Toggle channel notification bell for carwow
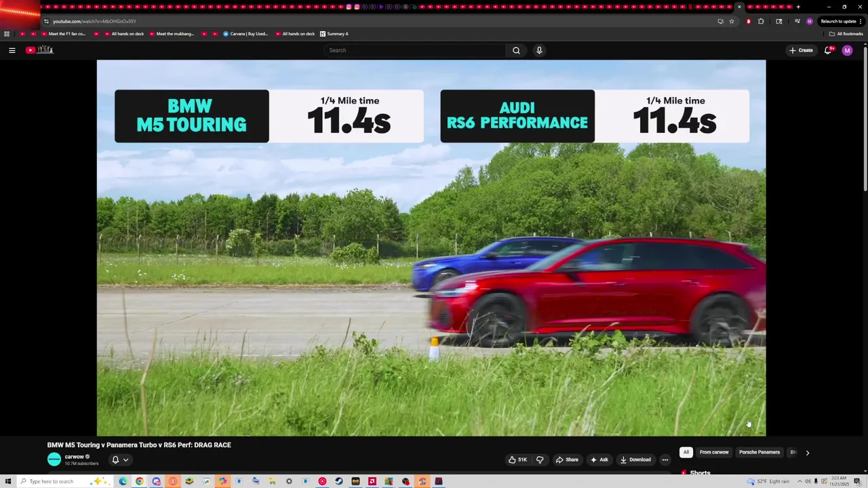 [x=115, y=460]
